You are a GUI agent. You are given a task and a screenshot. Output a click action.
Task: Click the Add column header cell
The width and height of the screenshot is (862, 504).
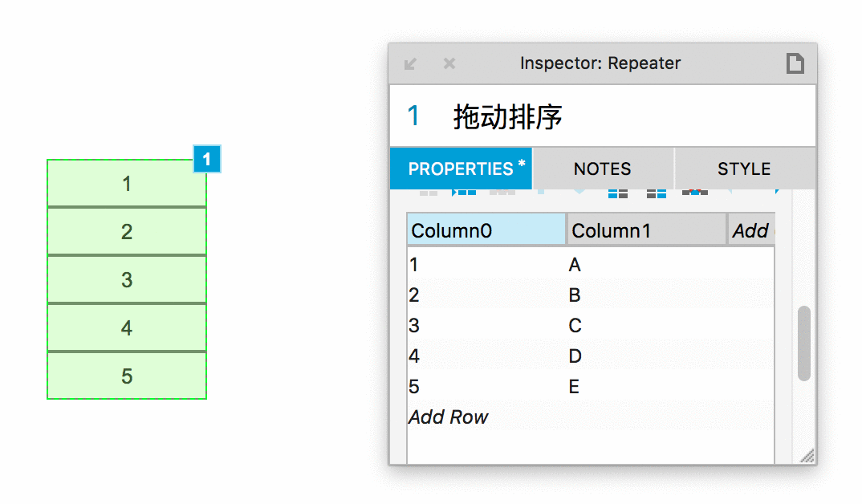[x=751, y=230]
